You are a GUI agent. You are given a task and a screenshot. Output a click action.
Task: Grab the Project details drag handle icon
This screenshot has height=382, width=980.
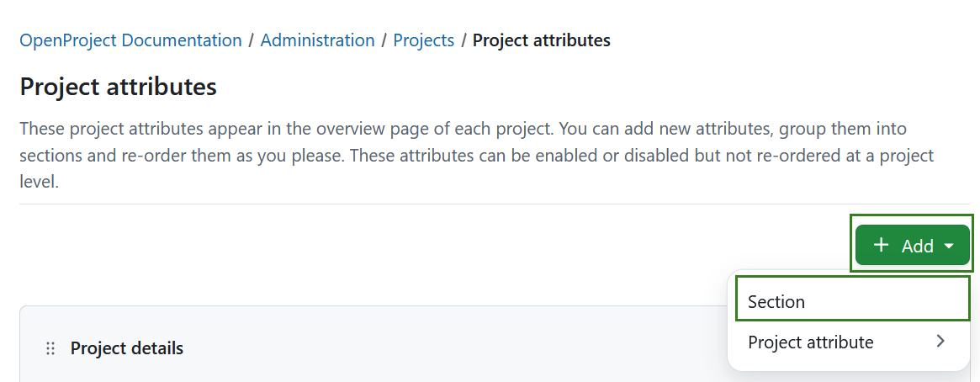point(50,348)
